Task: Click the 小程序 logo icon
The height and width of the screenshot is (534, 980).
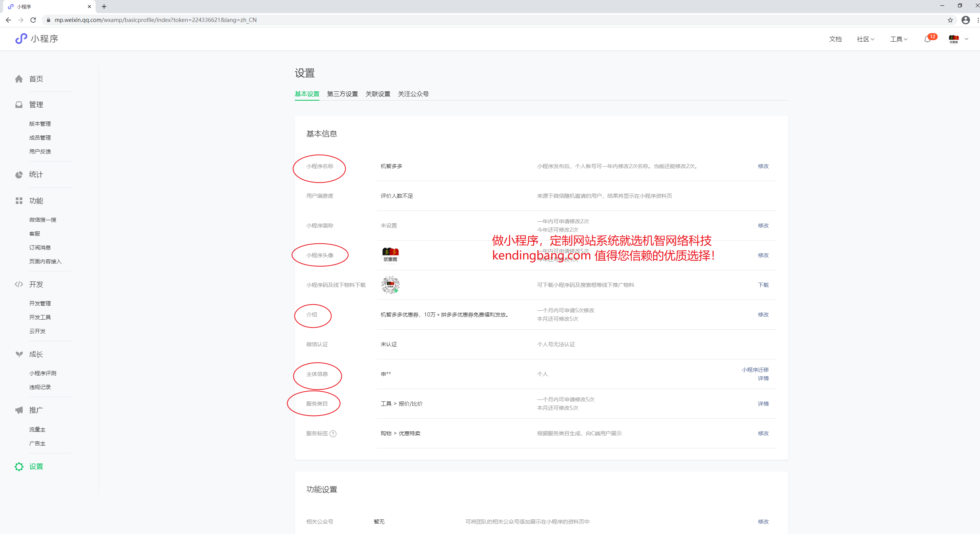Action: pos(21,39)
